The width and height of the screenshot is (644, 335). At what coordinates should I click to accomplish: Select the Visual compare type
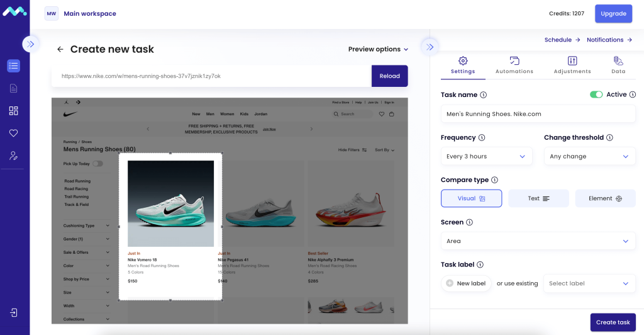tap(471, 198)
